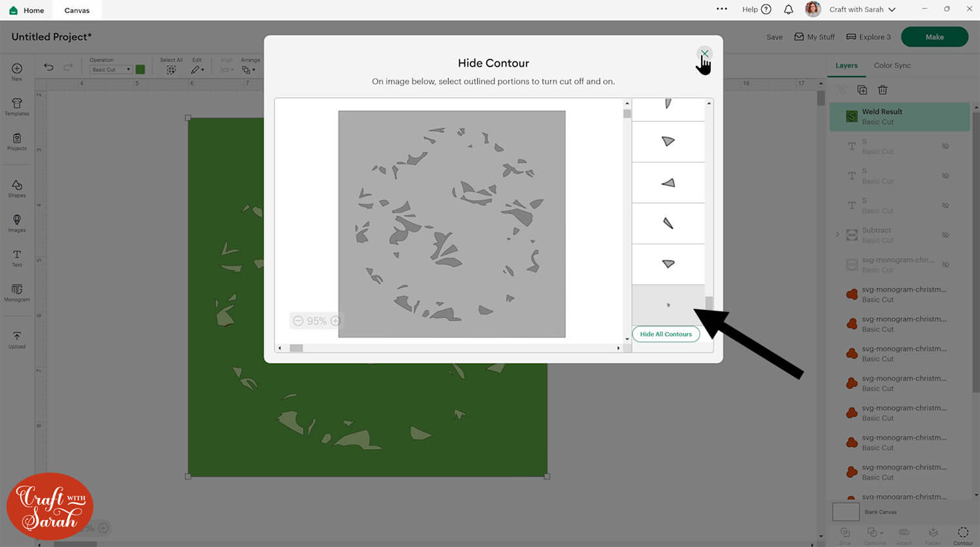Redo the last action

pos(68,67)
